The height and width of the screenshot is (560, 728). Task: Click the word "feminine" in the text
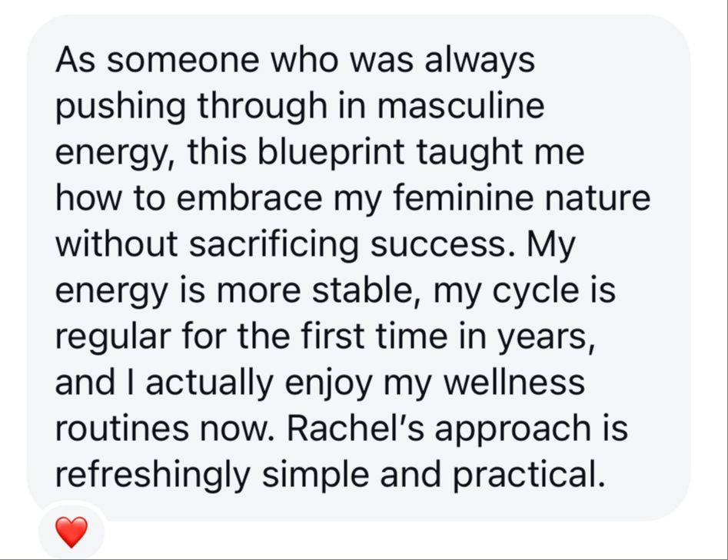click(463, 197)
